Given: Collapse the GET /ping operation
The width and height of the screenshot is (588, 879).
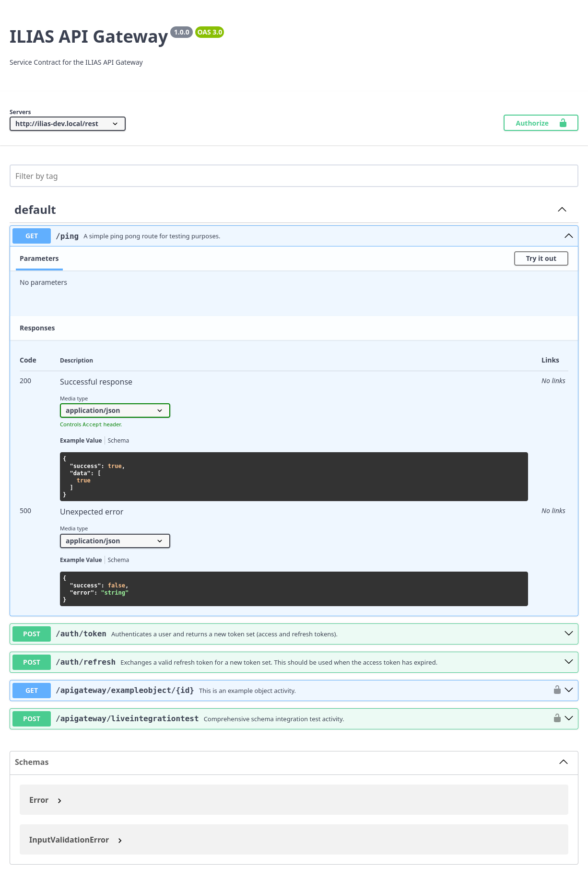Looking at the screenshot, I should (x=569, y=236).
